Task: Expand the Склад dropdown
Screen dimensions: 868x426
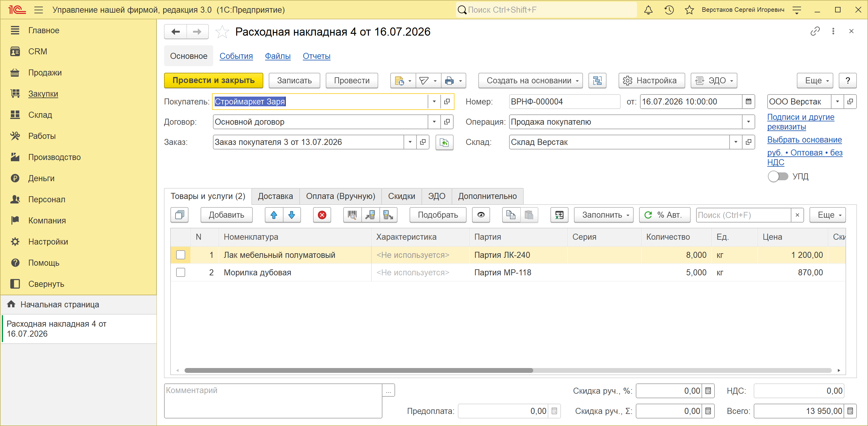Action: [x=736, y=142]
